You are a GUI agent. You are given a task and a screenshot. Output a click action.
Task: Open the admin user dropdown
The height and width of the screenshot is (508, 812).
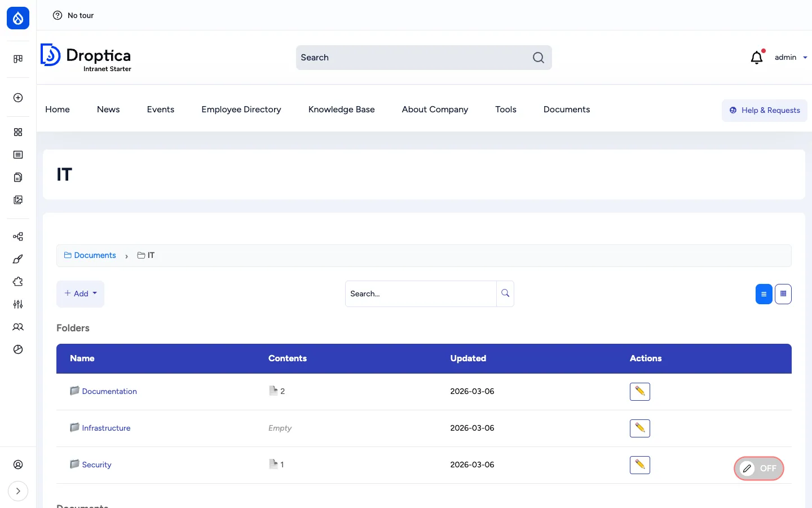click(x=791, y=57)
